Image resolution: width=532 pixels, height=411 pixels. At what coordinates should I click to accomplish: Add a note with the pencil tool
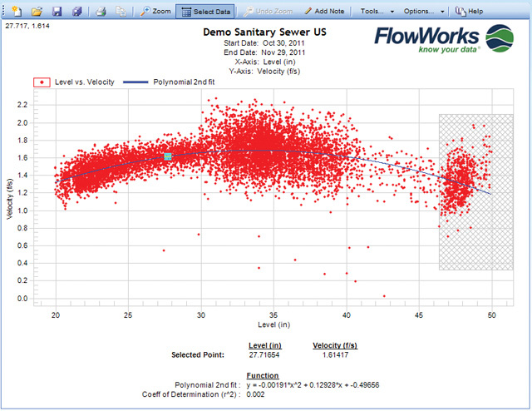[x=319, y=12]
